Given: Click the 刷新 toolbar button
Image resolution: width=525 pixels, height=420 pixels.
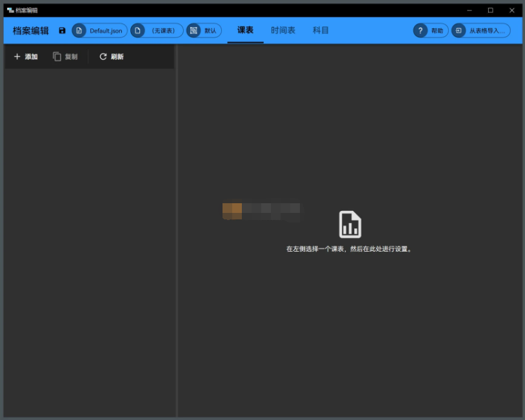Looking at the screenshot, I should (x=110, y=57).
